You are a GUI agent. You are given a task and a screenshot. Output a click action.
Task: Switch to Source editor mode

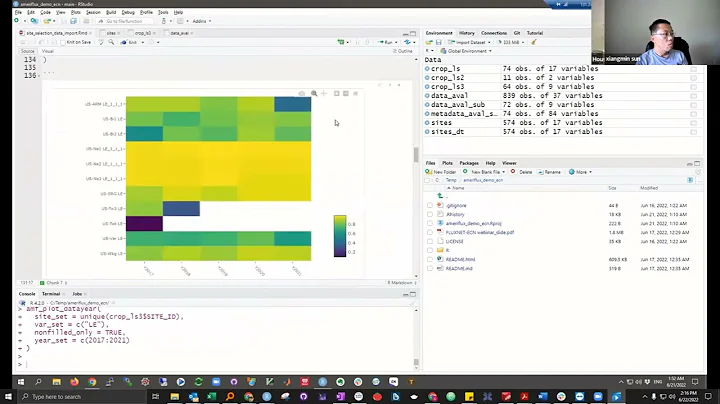28,51
